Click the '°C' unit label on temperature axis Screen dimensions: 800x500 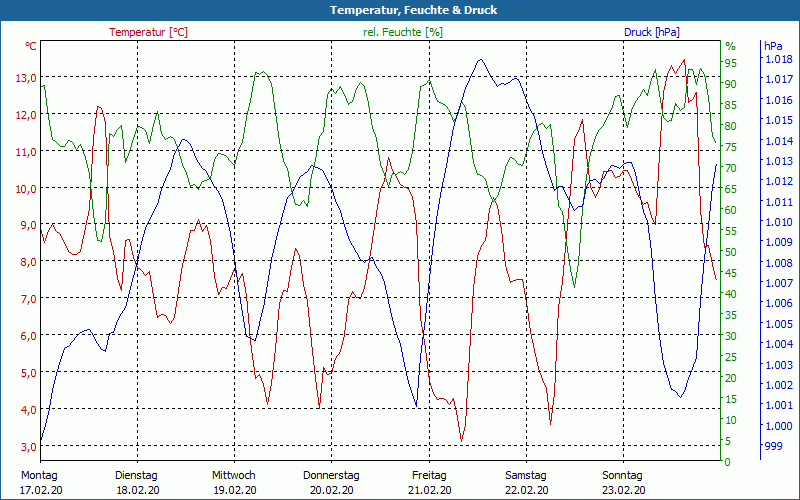[x=31, y=46]
